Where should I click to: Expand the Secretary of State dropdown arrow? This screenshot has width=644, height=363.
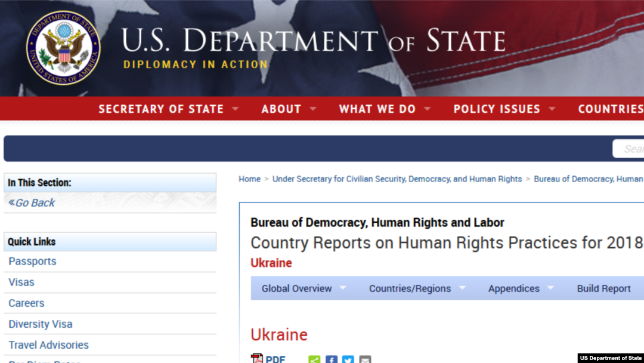click(x=236, y=109)
